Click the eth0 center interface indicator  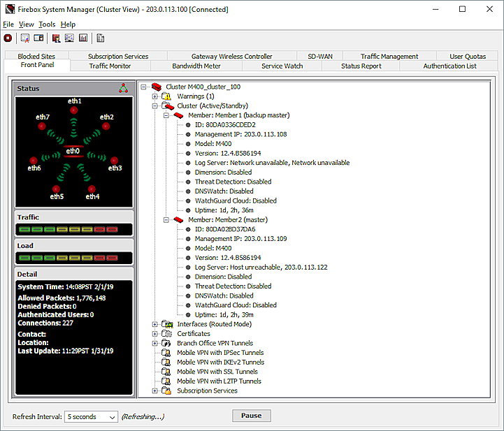[73, 152]
